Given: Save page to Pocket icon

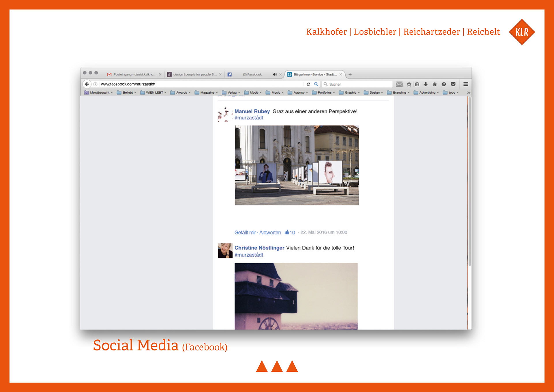Looking at the screenshot, I should (453, 84).
